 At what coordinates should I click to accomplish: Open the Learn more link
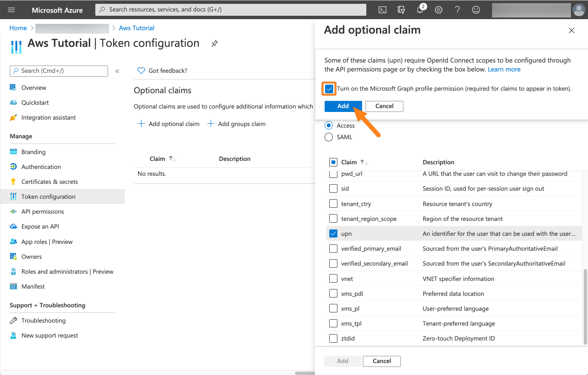coord(504,69)
